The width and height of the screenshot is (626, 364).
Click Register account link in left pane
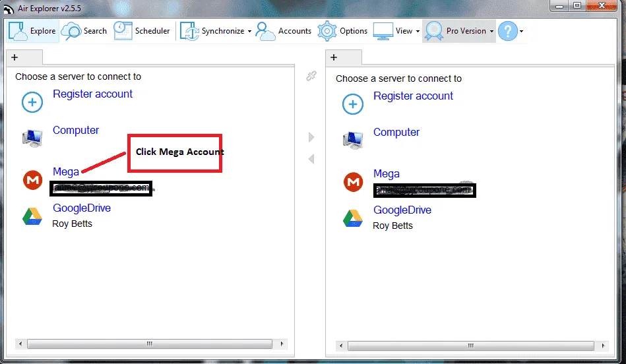[92, 94]
